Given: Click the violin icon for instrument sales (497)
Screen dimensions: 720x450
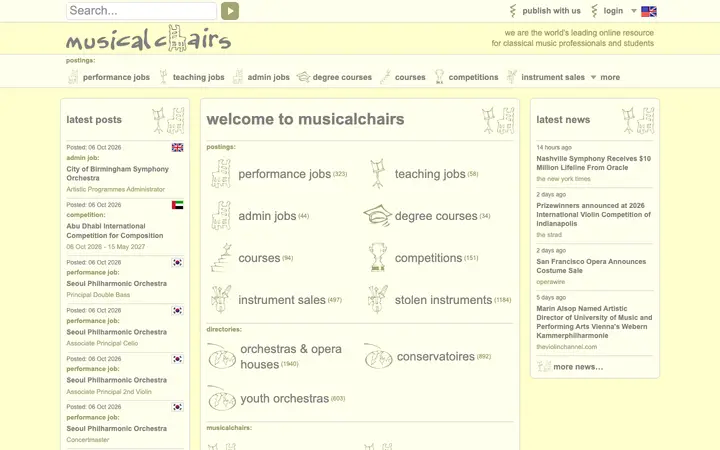Looking at the screenshot, I should point(221,299).
